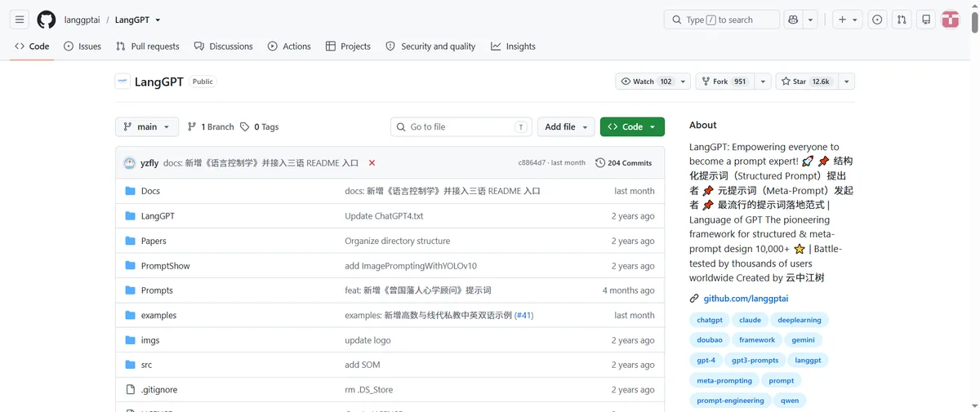Screen dimensions: 980x412
Task: Click the .gitignore file icon
Action: tap(130, 390)
